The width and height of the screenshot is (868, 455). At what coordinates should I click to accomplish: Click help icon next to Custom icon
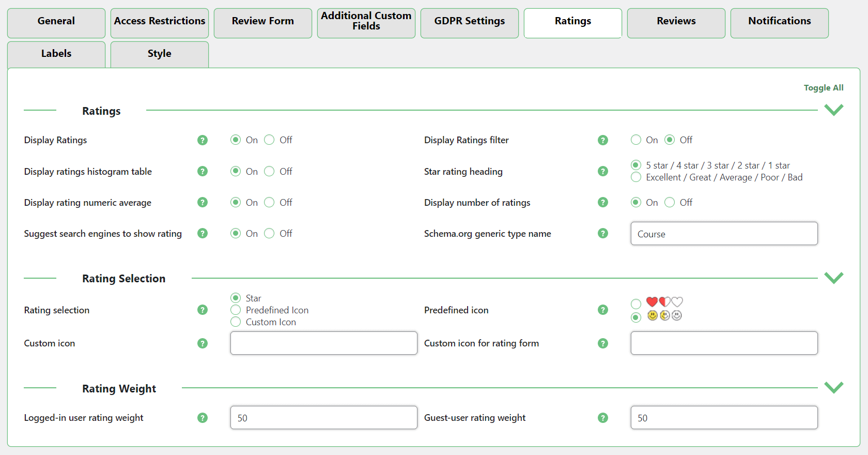click(203, 343)
